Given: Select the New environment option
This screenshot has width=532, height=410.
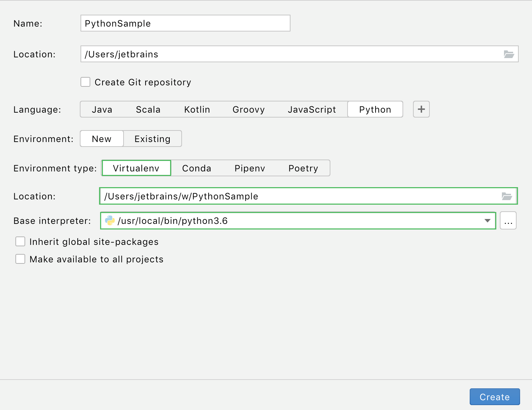Looking at the screenshot, I should [101, 139].
